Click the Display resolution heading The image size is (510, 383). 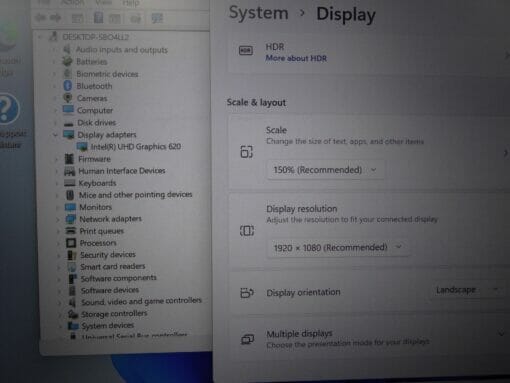pyautogui.click(x=302, y=209)
